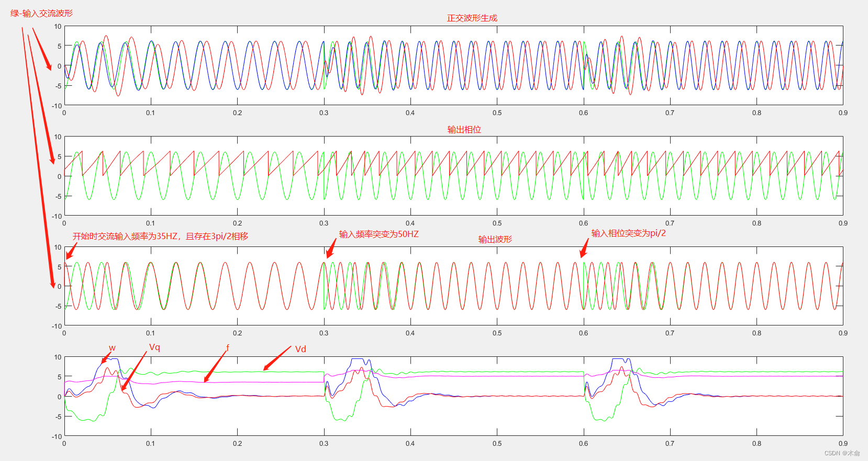Click x-axis tick 0.6 under 输出波形 plot
This screenshot has height=461, width=868.
[583, 333]
